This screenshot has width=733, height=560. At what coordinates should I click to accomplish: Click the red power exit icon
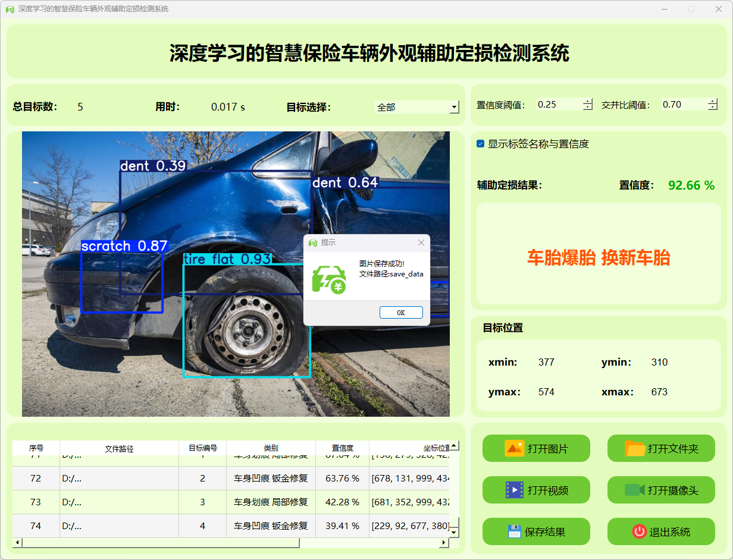pos(639,531)
